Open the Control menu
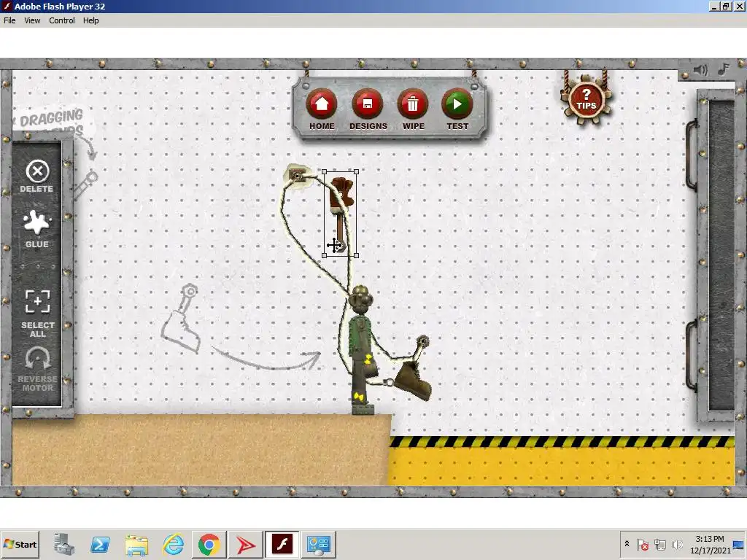Image resolution: width=747 pixels, height=560 pixels. pos(62,20)
